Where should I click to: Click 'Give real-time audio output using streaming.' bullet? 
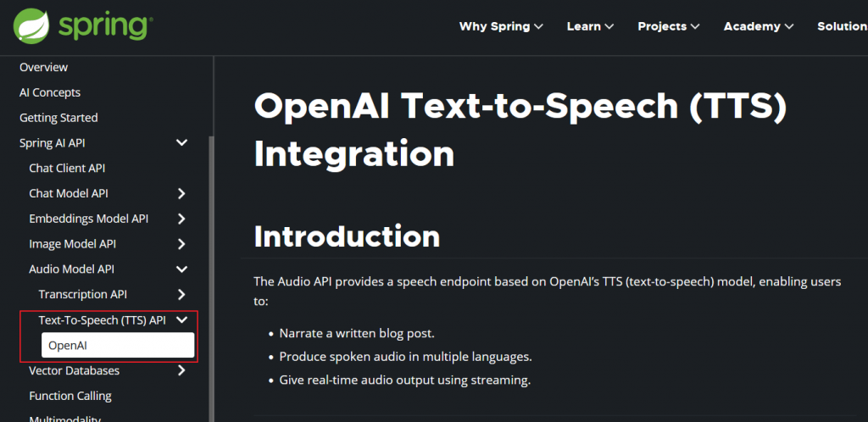(405, 380)
